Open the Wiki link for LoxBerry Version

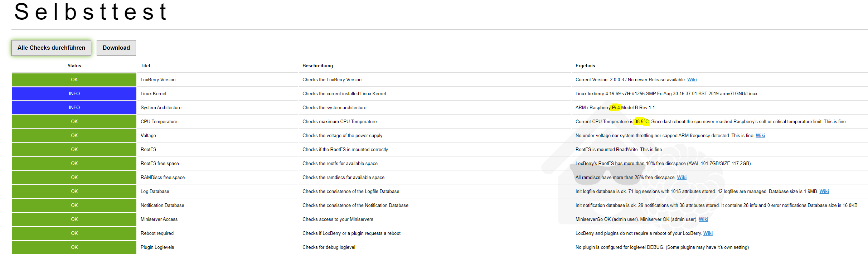[692, 80]
